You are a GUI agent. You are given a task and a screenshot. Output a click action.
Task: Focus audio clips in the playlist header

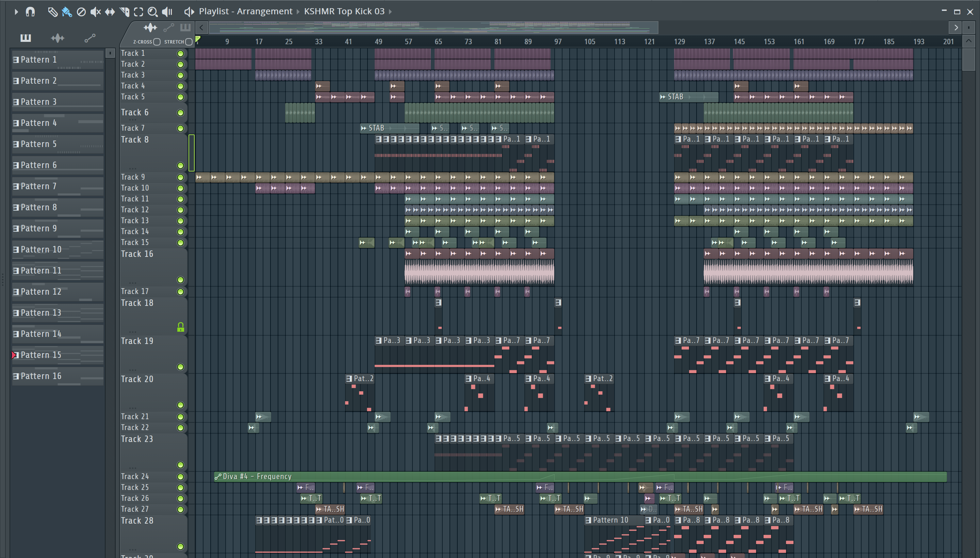(x=150, y=28)
